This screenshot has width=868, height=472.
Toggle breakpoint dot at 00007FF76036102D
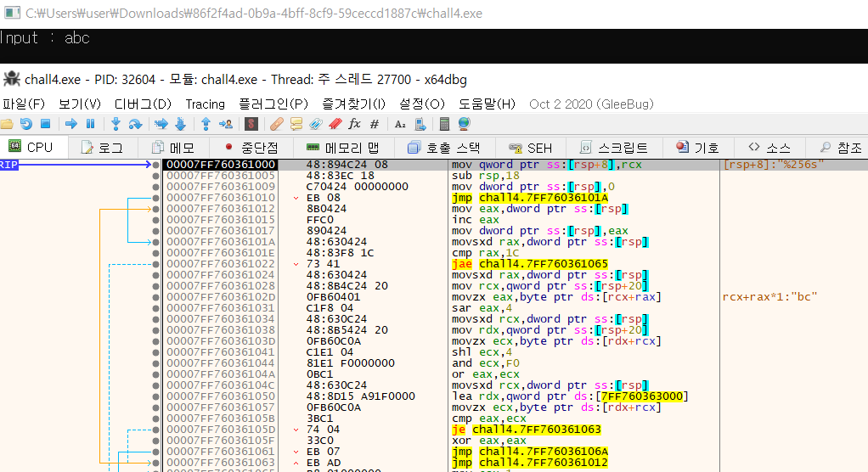[x=156, y=297]
